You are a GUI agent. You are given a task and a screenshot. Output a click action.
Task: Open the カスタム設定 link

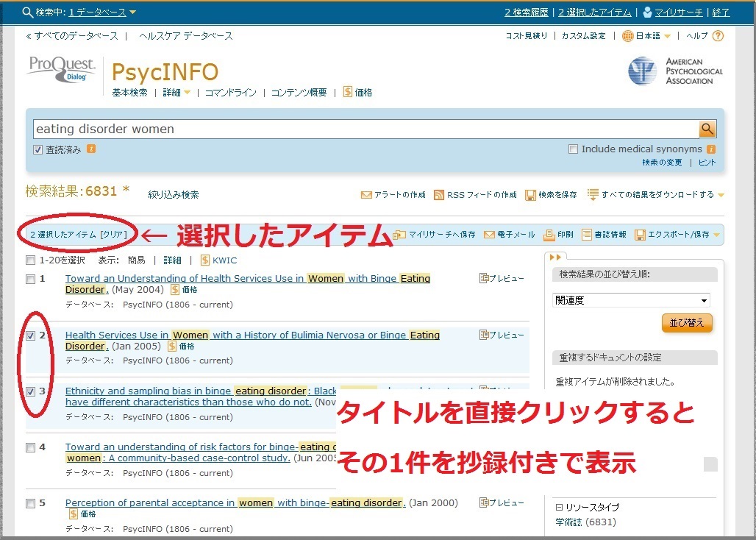click(583, 35)
